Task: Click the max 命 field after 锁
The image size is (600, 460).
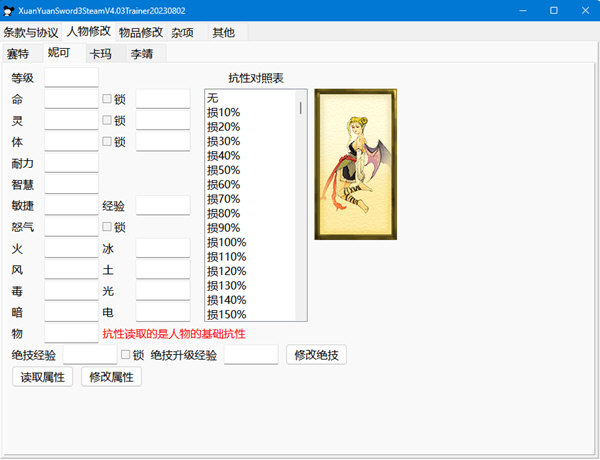Action: pos(163,99)
